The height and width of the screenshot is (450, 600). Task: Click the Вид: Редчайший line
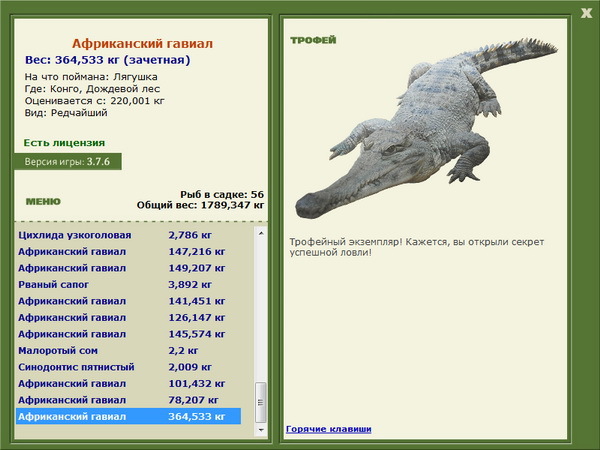[66, 113]
